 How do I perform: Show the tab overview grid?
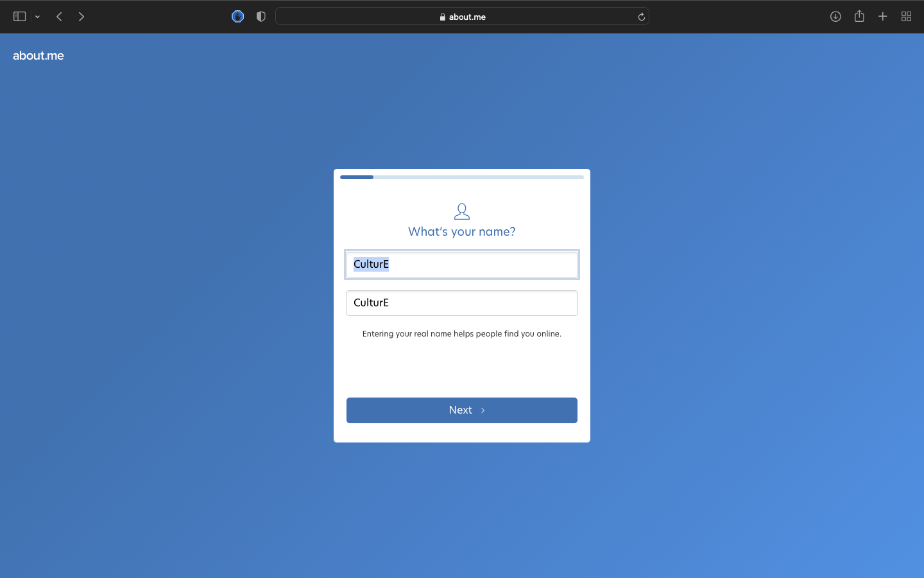906,17
